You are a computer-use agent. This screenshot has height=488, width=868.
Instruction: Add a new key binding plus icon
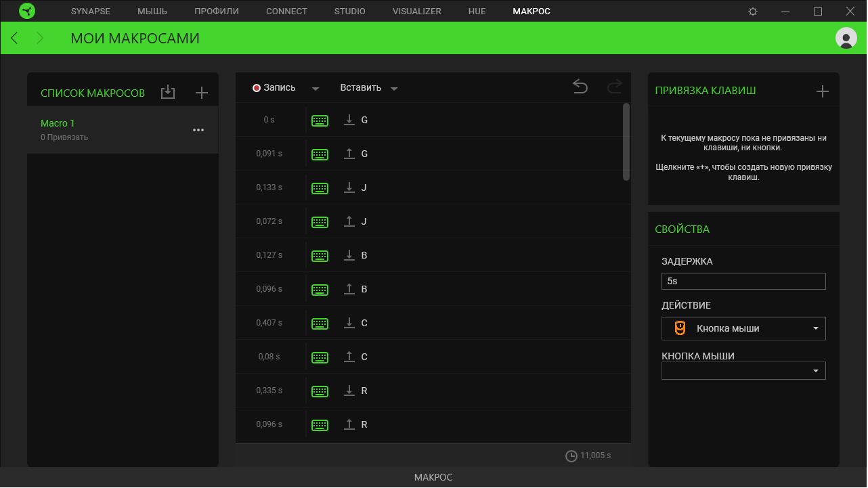[x=823, y=91]
